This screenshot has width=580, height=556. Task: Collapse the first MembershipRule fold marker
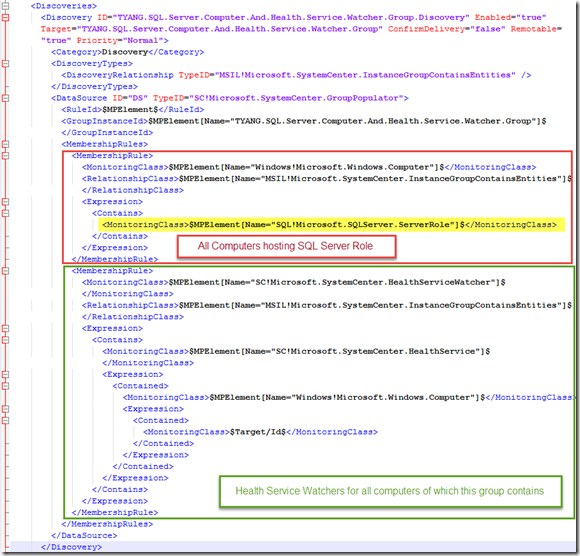click(5, 155)
